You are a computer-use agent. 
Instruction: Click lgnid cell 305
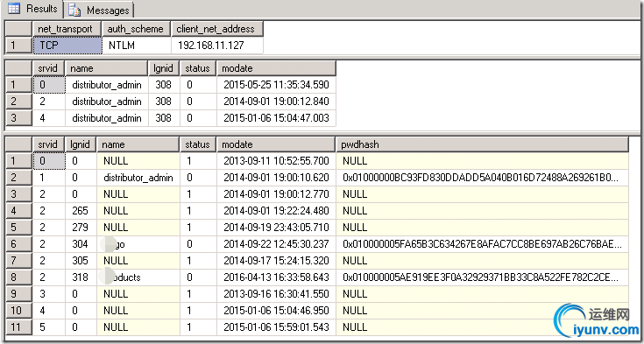pos(81,260)
